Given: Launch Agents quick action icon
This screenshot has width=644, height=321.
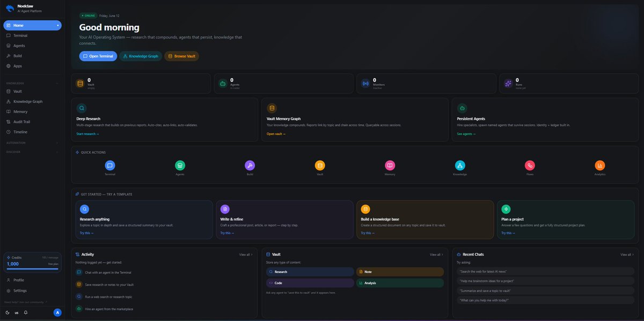Looking at the screenshot, I should click(x=180, y=166).
